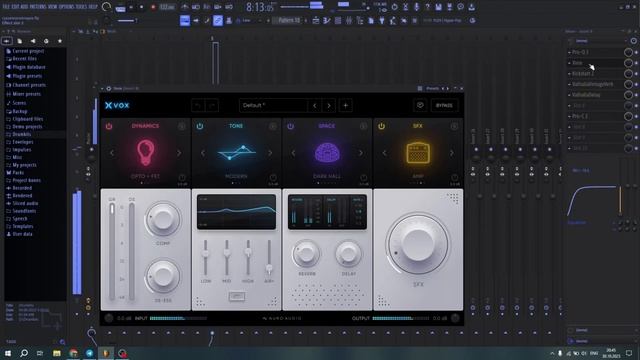Select the ValhallaDelay mixer slot
The height and width of the screenshot is (360, 640).
tap(595, 95)
